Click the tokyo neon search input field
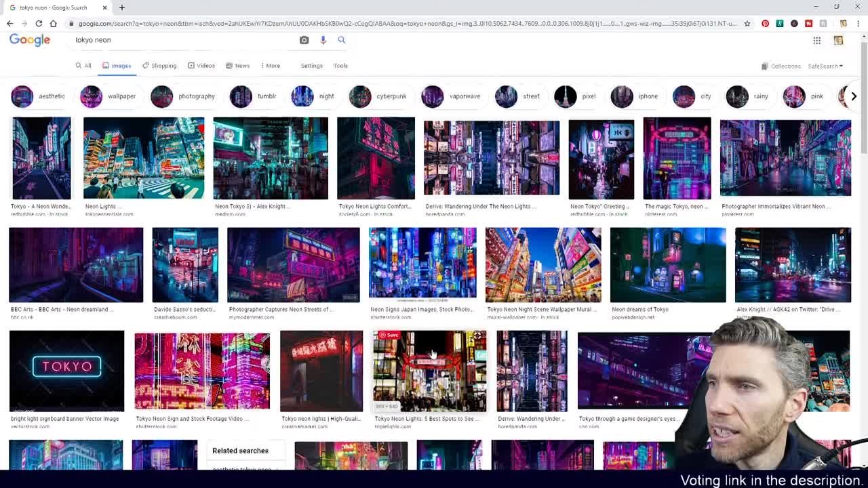Viewport: 868px width, 488px height. [183, 40]
